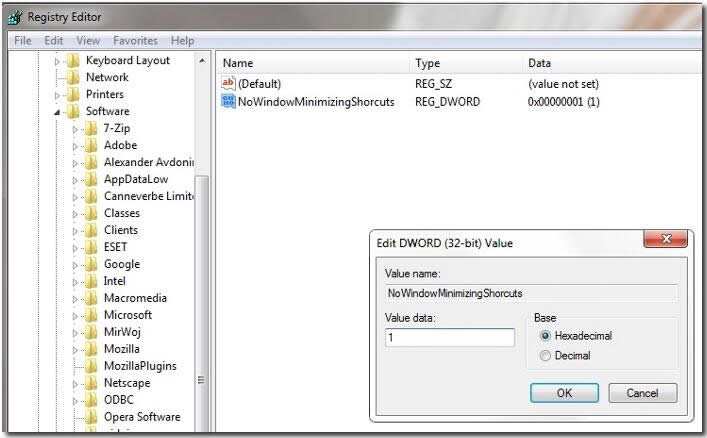The height and width of the screenshot is (438, 707).
Task: Select the Decimal base option
Action: [x=545, y=356]
